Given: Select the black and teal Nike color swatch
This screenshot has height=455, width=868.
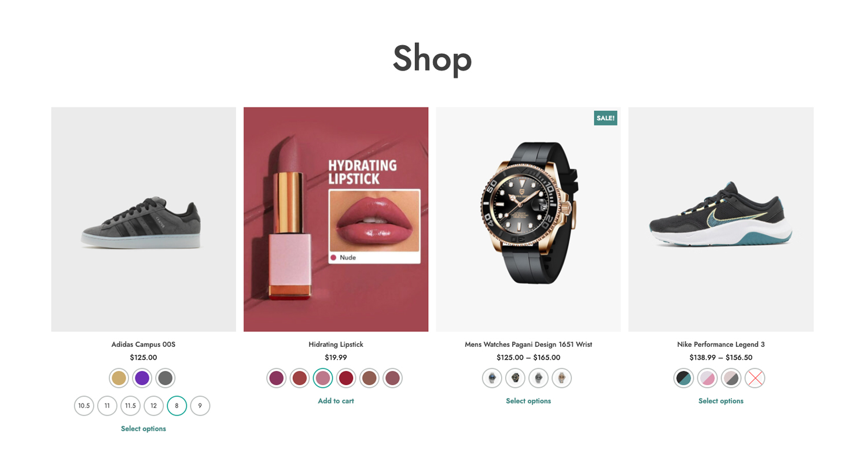Looking at the screenshot, I should (x=685, y=378).
